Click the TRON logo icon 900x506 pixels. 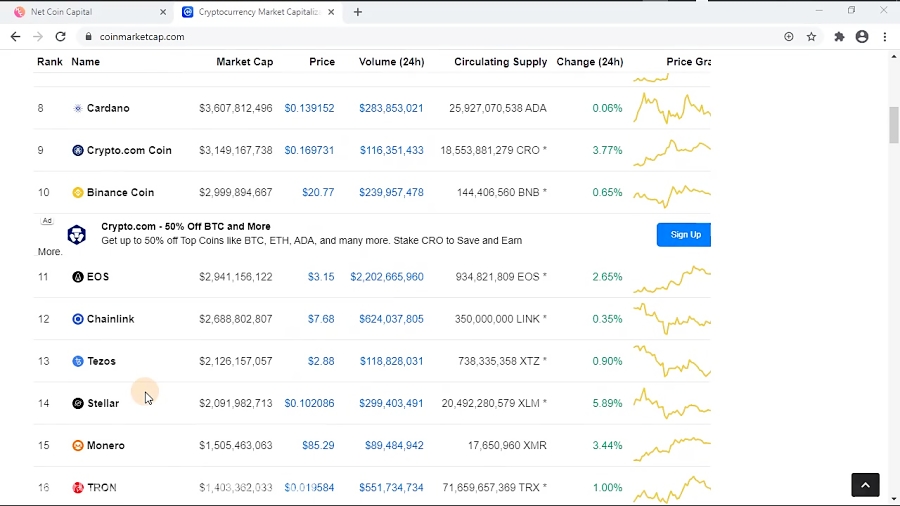[77, 488]
